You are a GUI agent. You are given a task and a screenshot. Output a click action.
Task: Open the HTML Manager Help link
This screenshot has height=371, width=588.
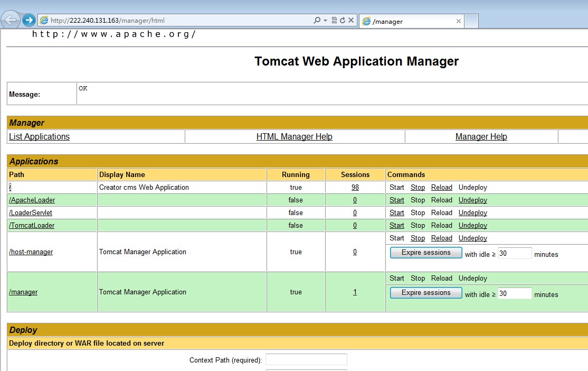coord(295,137)
